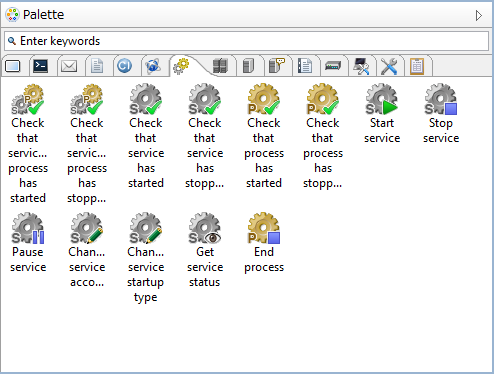The width and height of the screenshot is (494, 374).
Task: Open the blue CI palette tab
Action: pos(124,66)
